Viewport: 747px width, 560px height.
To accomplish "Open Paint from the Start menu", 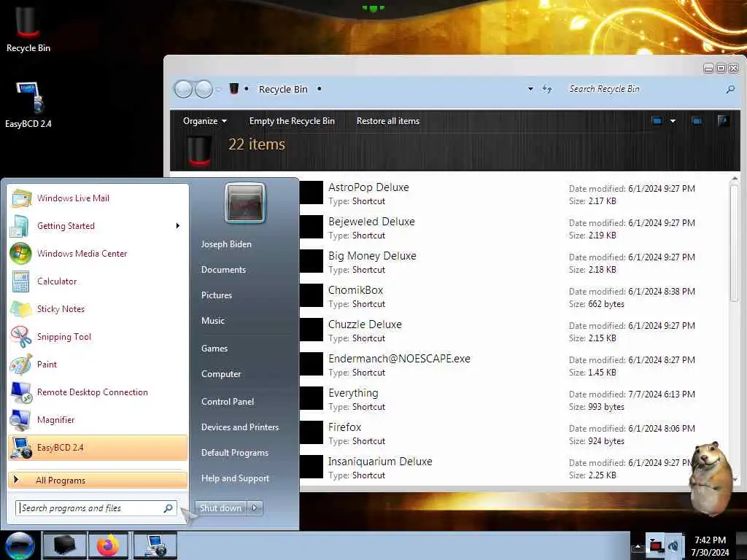I will pyautogui.click(x=98, y=365).
